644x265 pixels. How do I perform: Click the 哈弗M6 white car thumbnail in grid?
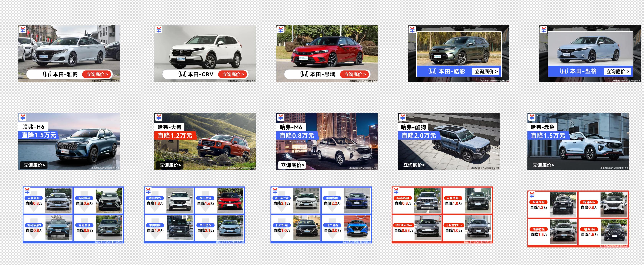(x=614, y=204)
